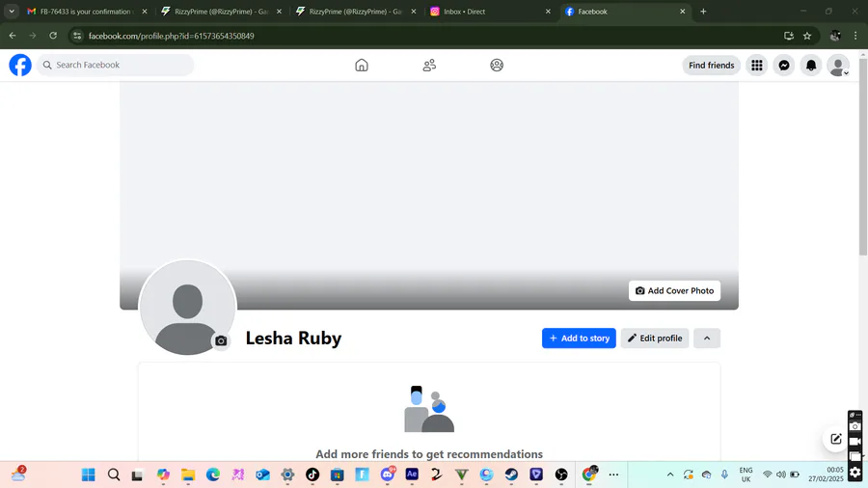The height and width of the screenshot is (488, 868).
Task: Collapse the friend suggestions with the chevron button
Action: point(707,339)
